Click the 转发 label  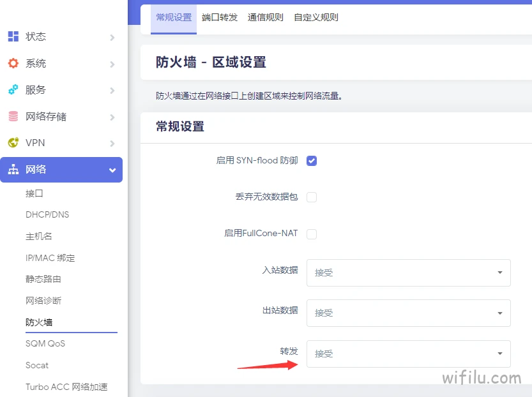click(x=289, y=351)
